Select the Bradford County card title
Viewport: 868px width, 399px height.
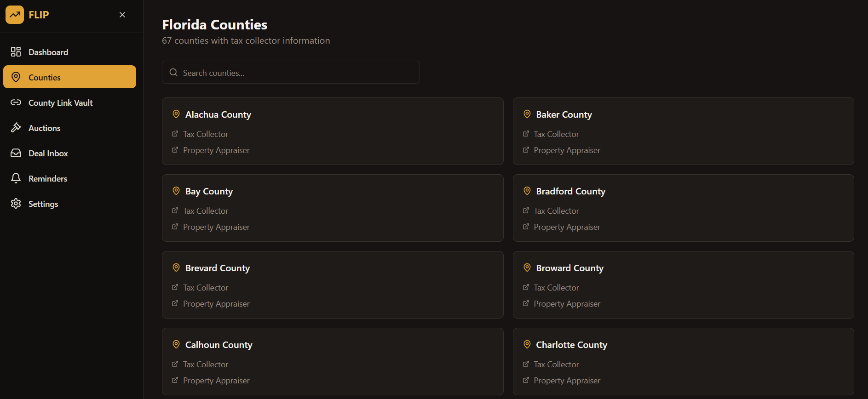click(x=570, y=191)
